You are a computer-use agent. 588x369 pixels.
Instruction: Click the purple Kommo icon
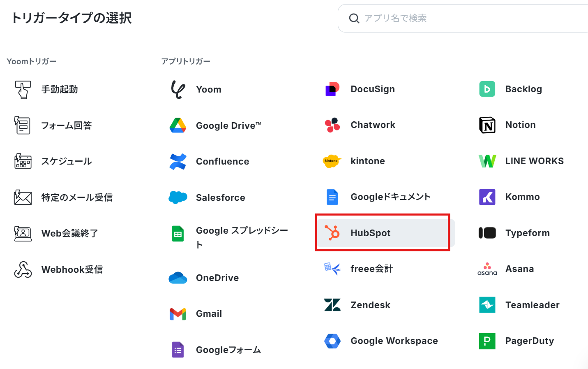(x=487, y=197)
